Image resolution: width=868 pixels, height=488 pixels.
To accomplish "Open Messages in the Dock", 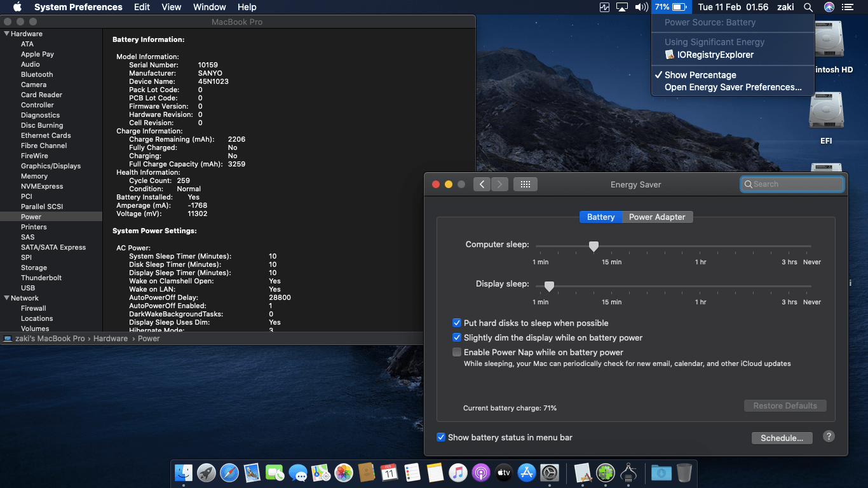I will click(x=297, y=472).
